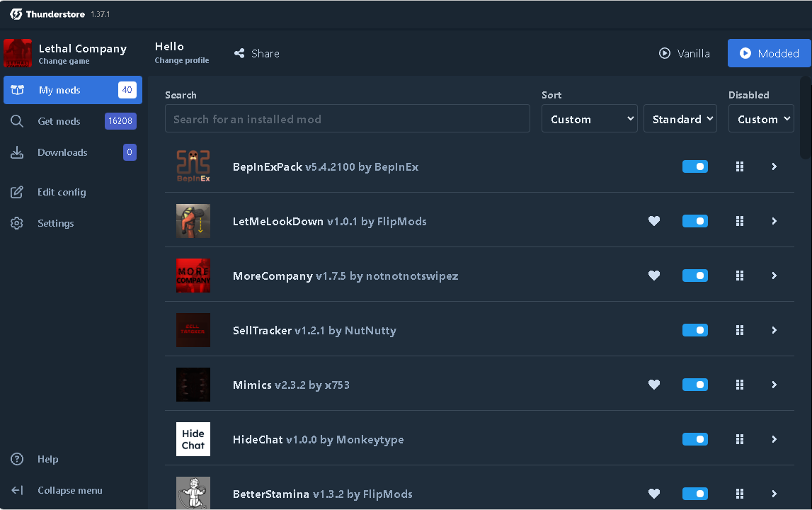
Task: Expand the SellTracker row chevron
Action: [774, 330]
